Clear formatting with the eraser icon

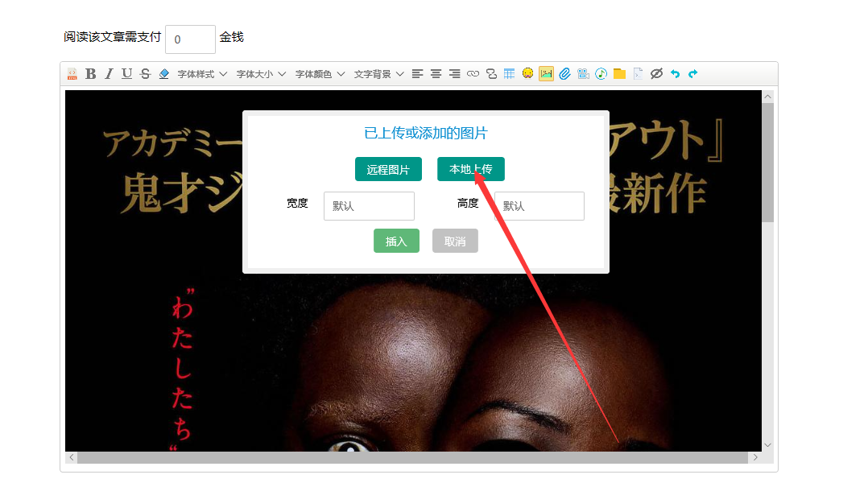164,73
